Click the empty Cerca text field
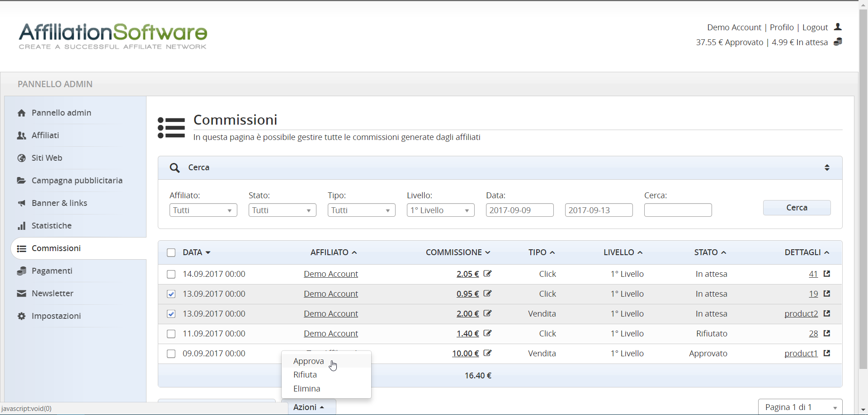868x415 pixels. pos(678,210)
